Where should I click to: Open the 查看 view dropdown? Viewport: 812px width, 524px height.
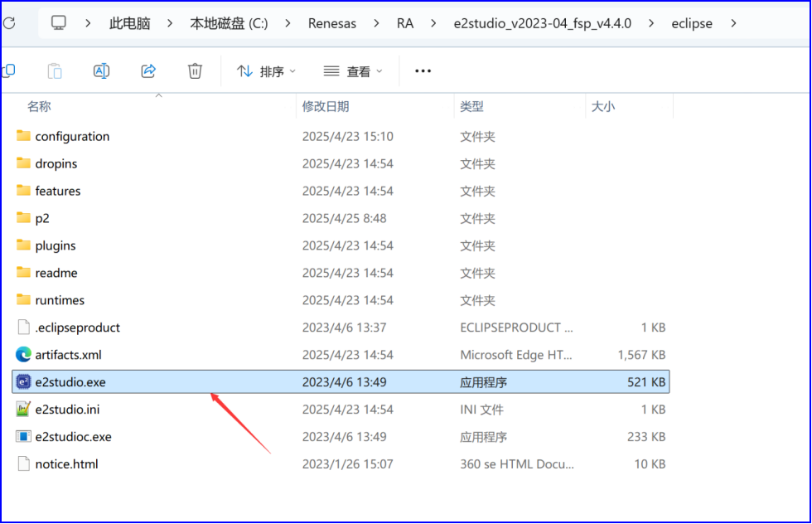(353, 71)
